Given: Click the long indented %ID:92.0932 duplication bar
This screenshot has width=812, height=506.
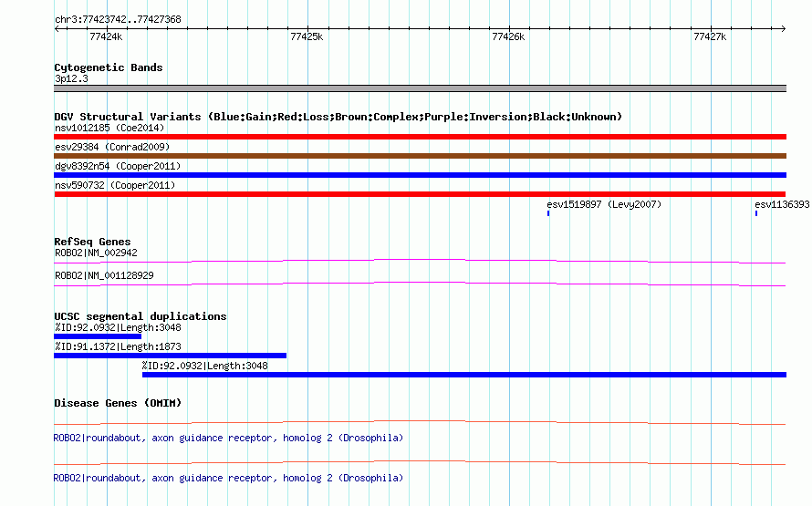Looking at the screenshot, I should (464, 375).
